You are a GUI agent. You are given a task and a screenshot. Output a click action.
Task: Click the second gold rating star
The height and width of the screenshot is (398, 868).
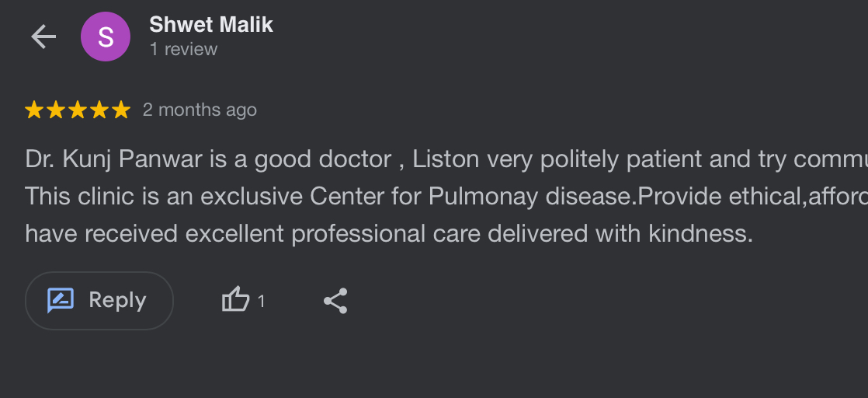tap(55, 110)
